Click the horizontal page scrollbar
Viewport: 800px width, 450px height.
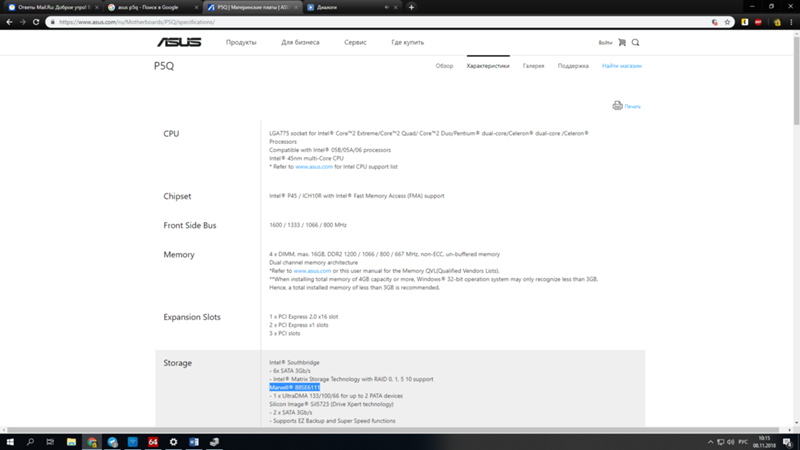(393, 430)
